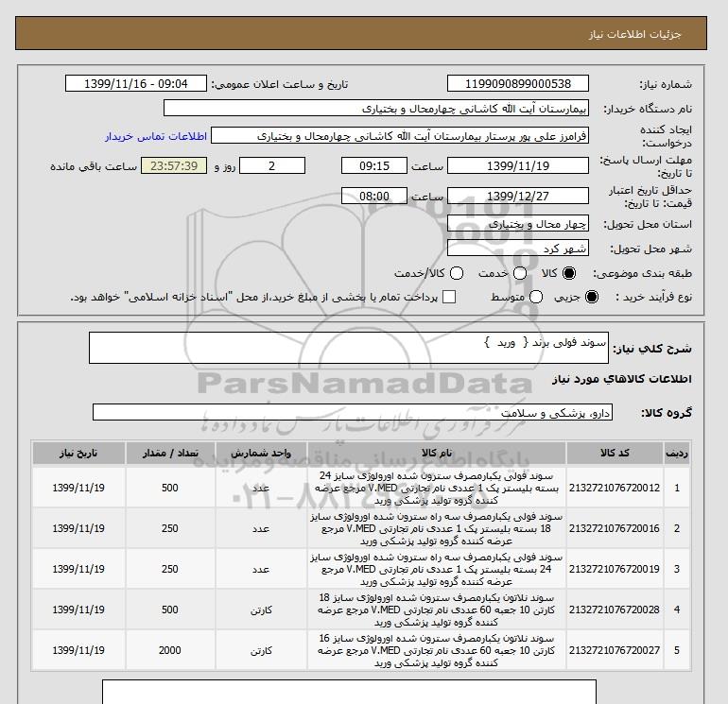Click the نام کالا column header

(x=437, y=453)
